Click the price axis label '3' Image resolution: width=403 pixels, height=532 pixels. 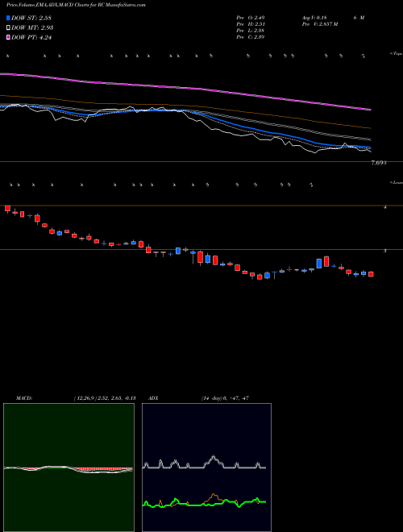click(385, 251)
